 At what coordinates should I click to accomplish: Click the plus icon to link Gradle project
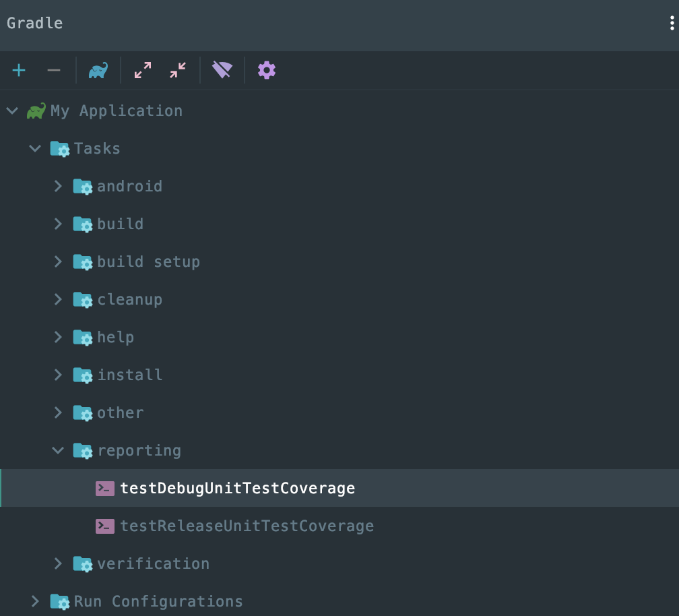coord(19,70)
